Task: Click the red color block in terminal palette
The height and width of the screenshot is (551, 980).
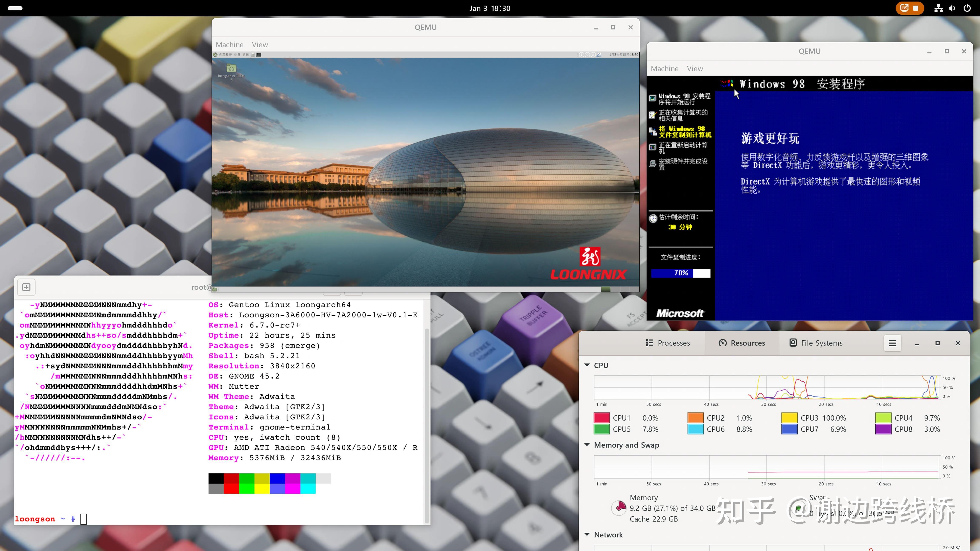Action: (x=231, y=478)
